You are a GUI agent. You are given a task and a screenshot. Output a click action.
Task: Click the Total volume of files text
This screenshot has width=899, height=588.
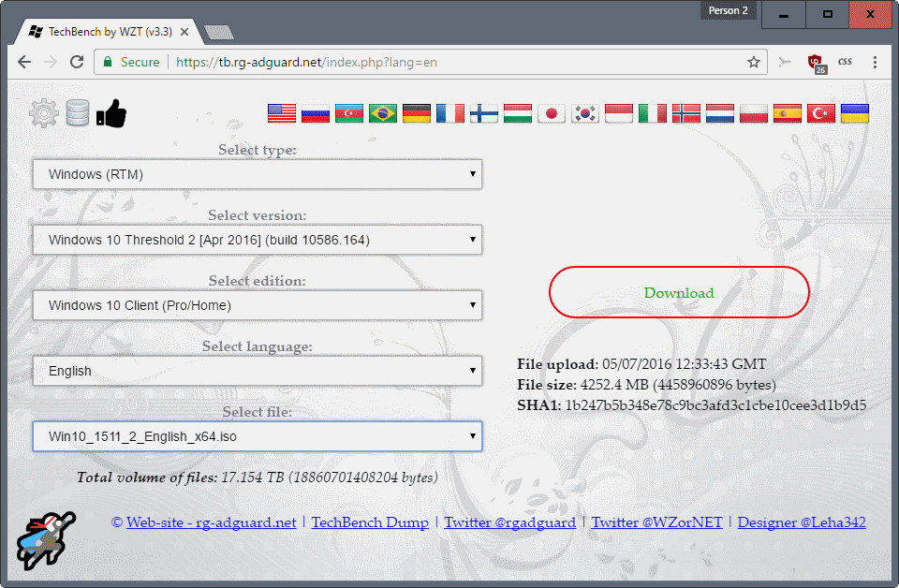[x=258, y=478]
